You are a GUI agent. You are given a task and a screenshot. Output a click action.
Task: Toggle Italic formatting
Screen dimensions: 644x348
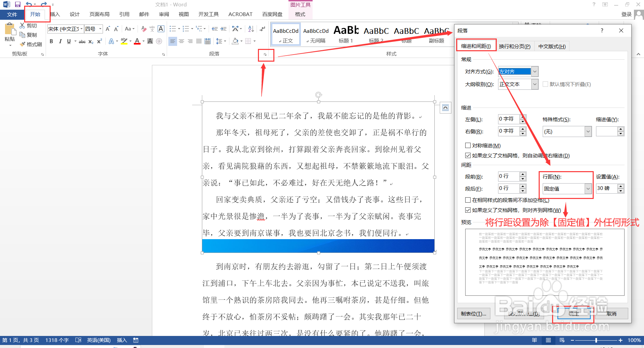[60, 41]
